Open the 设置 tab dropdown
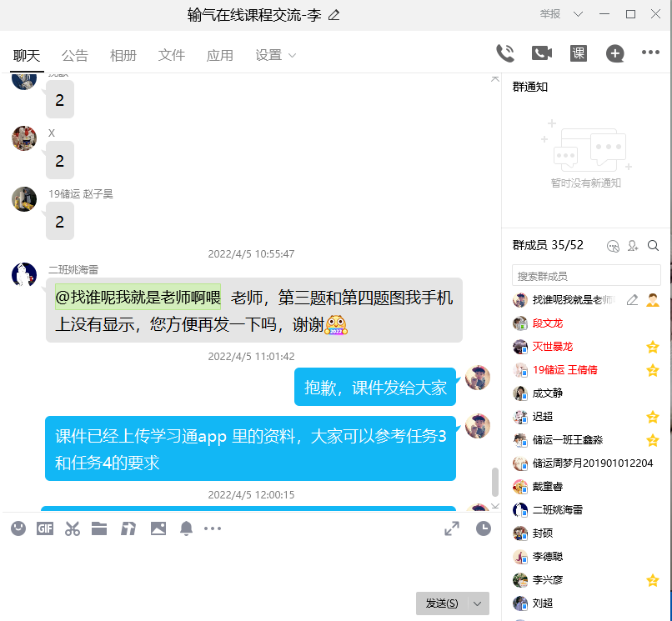The width and height of the screenshot is (672, 621). (275, 55)
